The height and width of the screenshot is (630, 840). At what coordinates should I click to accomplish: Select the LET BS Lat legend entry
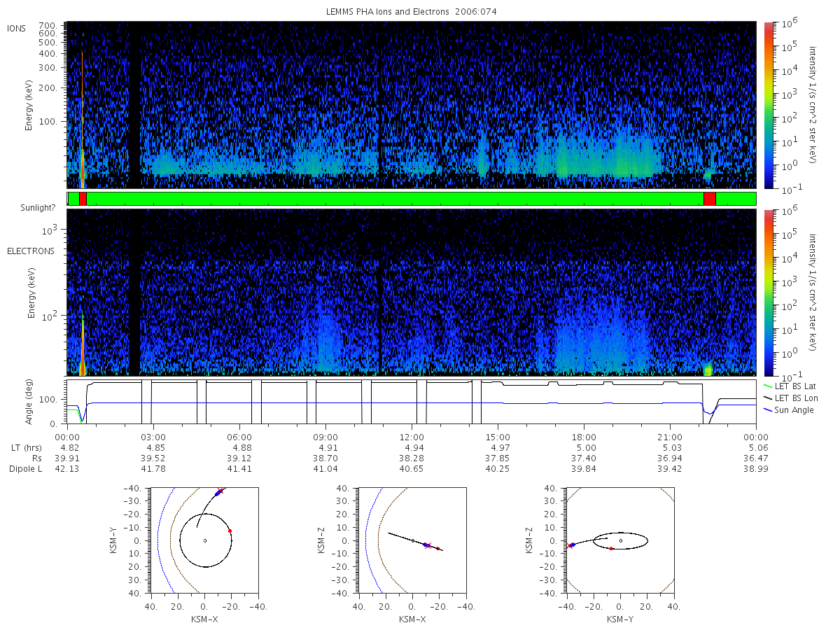point(790,386)
